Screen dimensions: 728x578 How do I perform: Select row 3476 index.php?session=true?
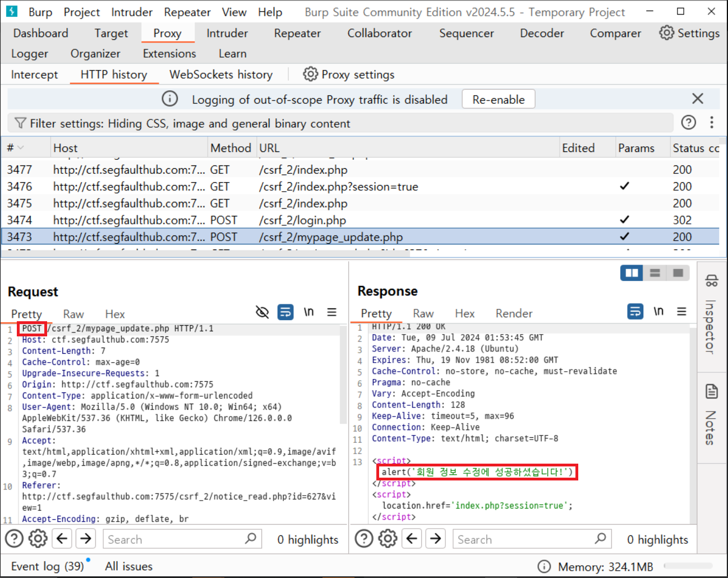click(x=360, y=186)
